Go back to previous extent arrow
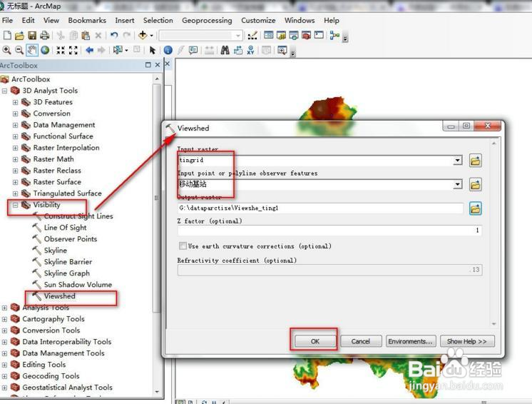Screen dimensions: 532x404 90,51
